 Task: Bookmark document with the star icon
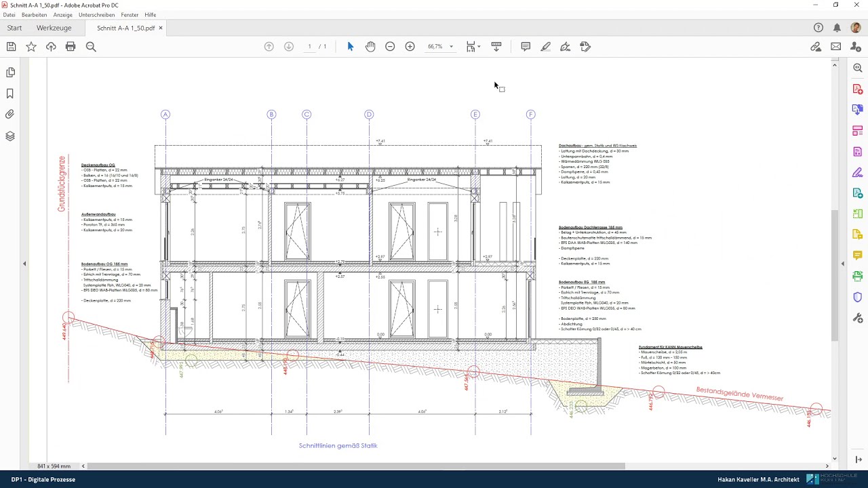(x=31, y=47)
